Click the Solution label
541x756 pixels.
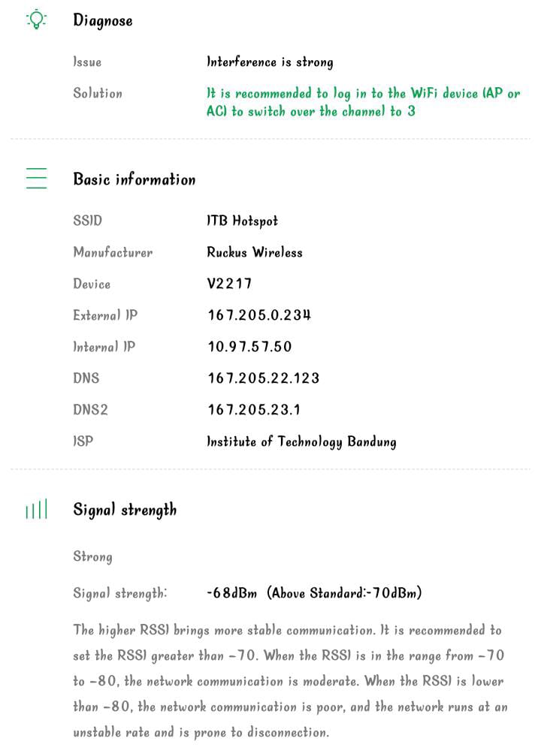point(98,93)
